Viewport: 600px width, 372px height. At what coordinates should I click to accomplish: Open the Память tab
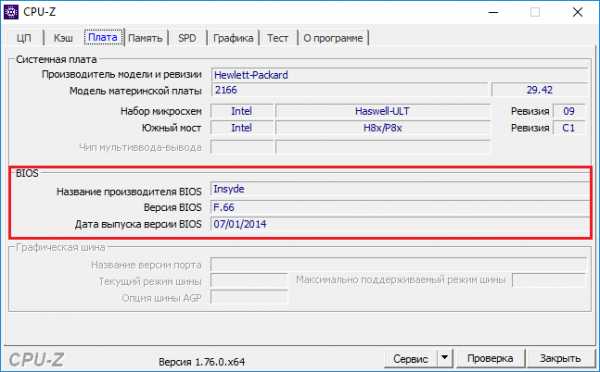pos(145,38)
